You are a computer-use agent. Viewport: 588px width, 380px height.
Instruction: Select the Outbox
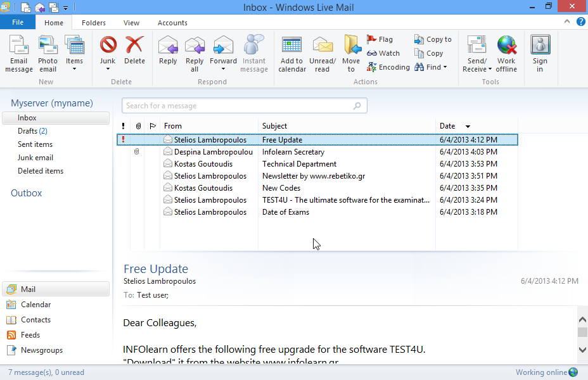pos(26,193)
